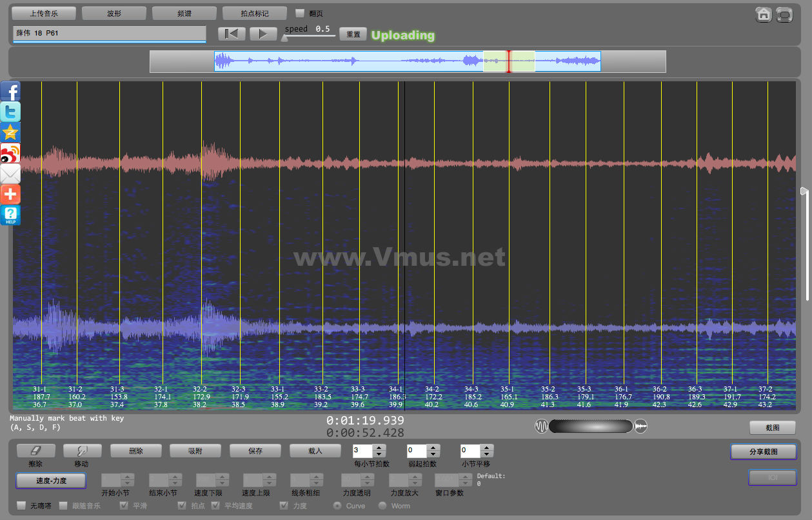812x520 pixels.
Task: Click the fullscreen icon button
Action: pos(784,14)
